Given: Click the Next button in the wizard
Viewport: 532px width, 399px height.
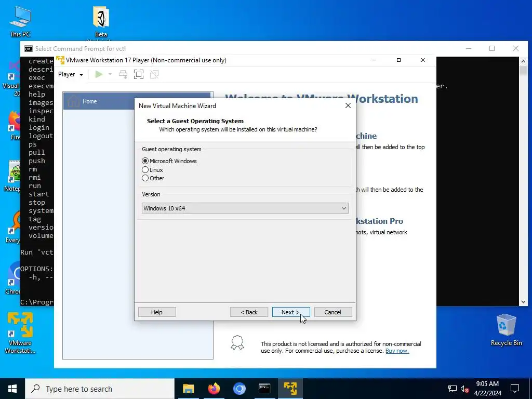Looking at the screenshot, I should (x=291, y=312).
